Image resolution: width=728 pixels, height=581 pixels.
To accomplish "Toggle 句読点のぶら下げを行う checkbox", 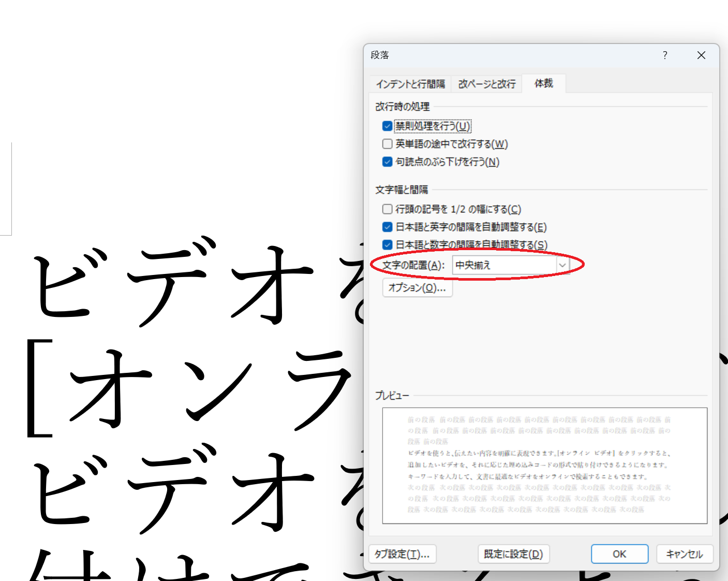I will (387, 162).
